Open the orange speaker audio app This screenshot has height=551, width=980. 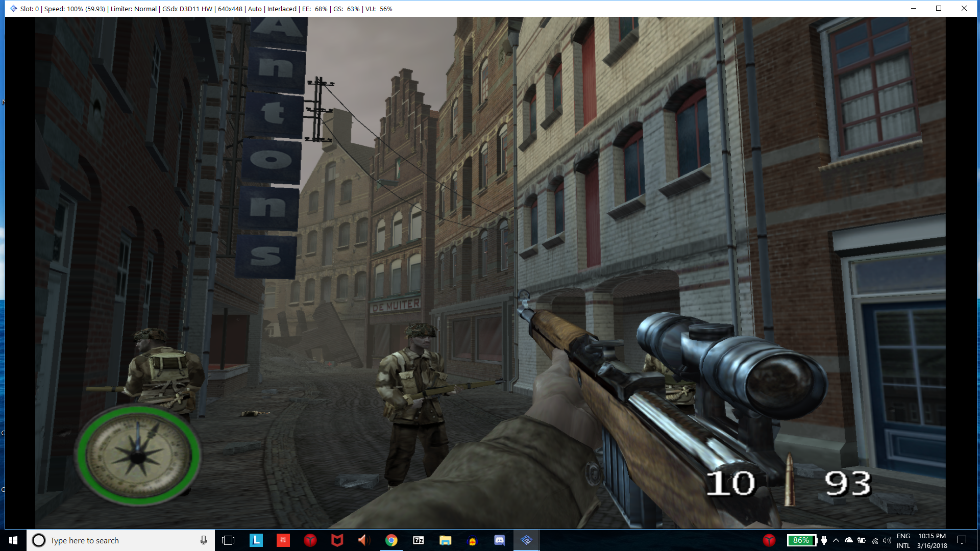point(364,540)
